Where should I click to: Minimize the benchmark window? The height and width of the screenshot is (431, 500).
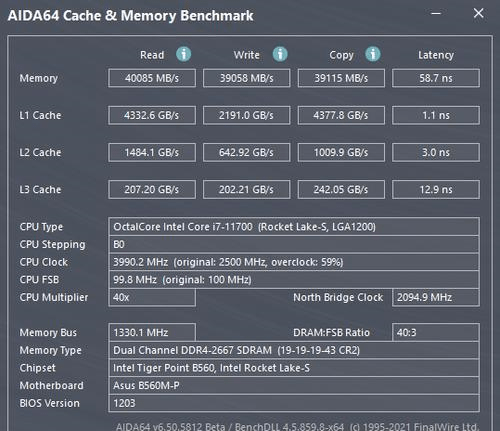436,13
